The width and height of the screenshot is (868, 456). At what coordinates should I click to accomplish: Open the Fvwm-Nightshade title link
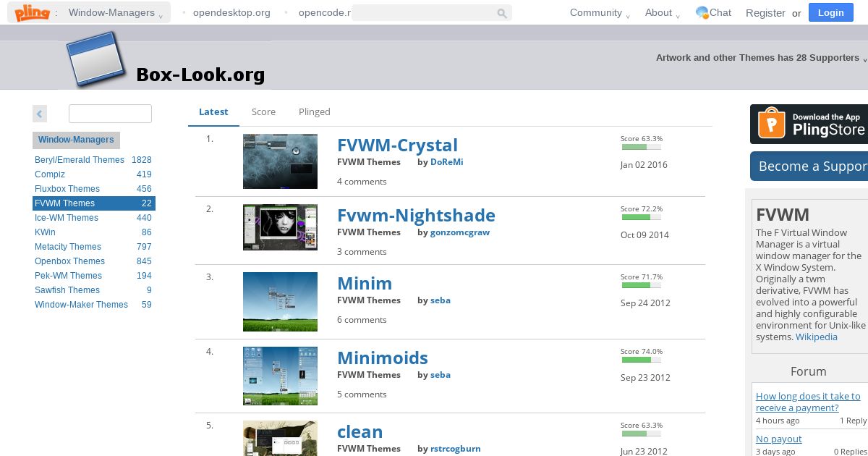pyautogui.click(x=416, y=215)
